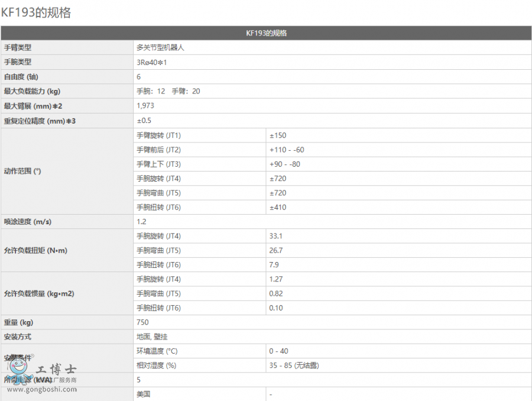Screen dimensions: 532x401
Task: Click the 动作范围 (°) section label
Action: [22, 171]
